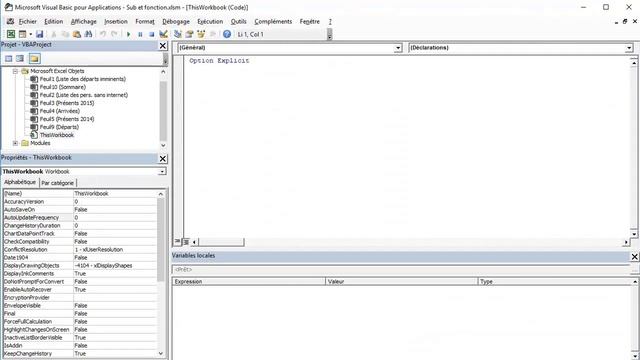Open the Properties Window toolbar icon
The width and height of the screenshot is (640, 360).
pos(189,34)
